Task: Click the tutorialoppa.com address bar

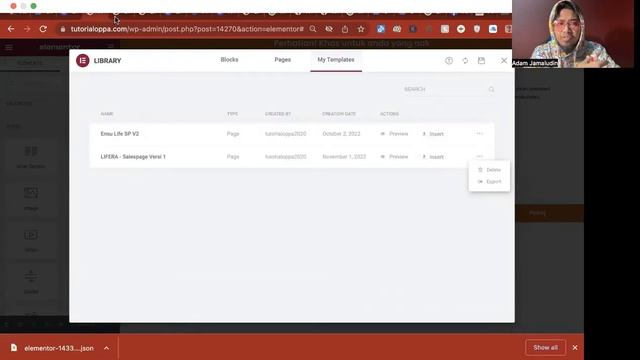Action: [x=187, y=29]
